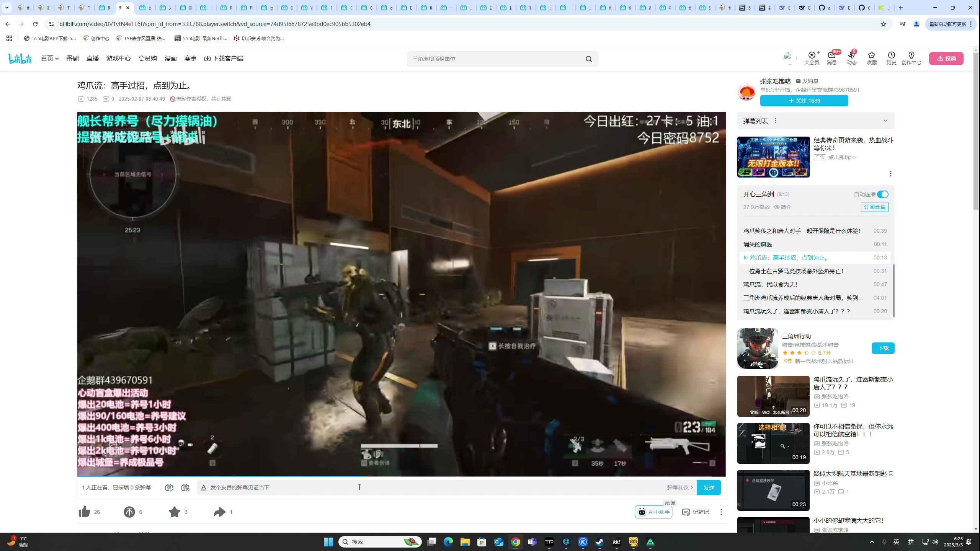Open more options below video
Screen dimensions: 980x551
[721, 512]
